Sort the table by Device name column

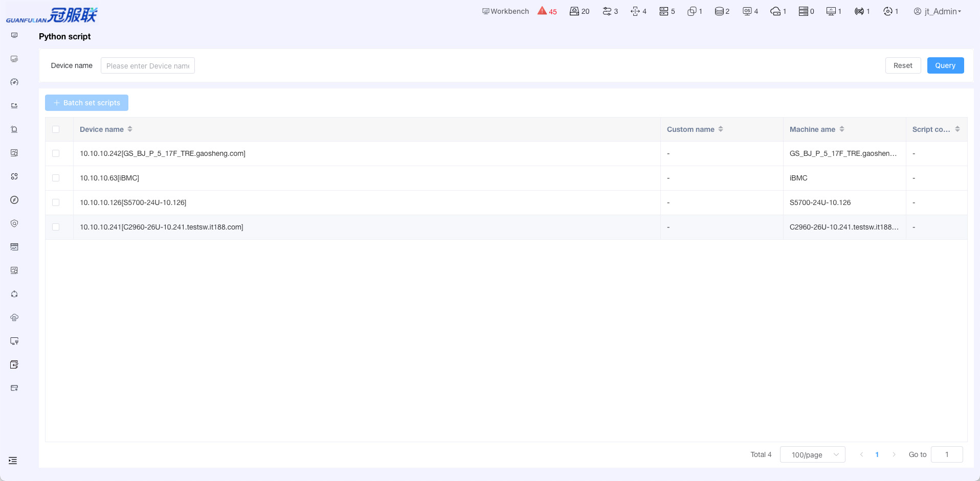coord(130,129)
